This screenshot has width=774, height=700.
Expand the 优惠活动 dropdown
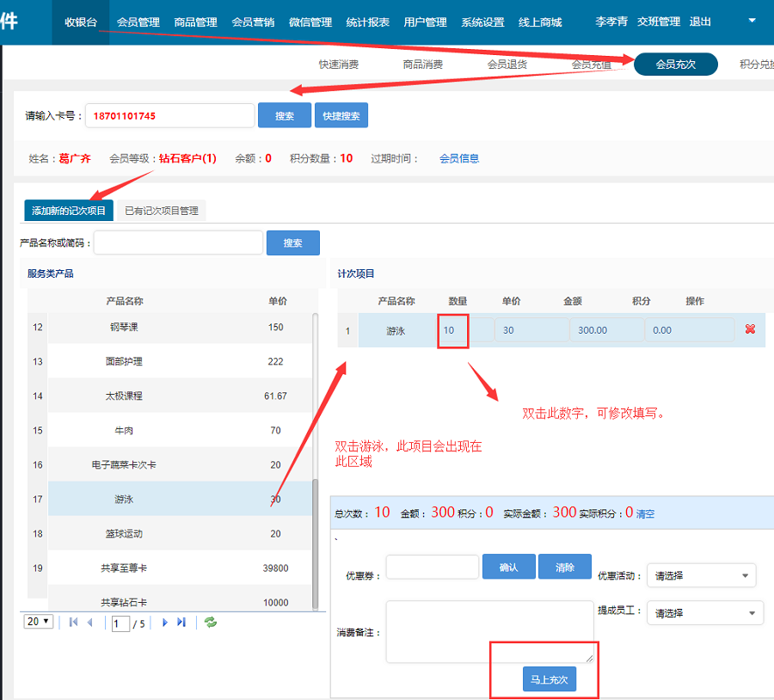pos(701,575)
